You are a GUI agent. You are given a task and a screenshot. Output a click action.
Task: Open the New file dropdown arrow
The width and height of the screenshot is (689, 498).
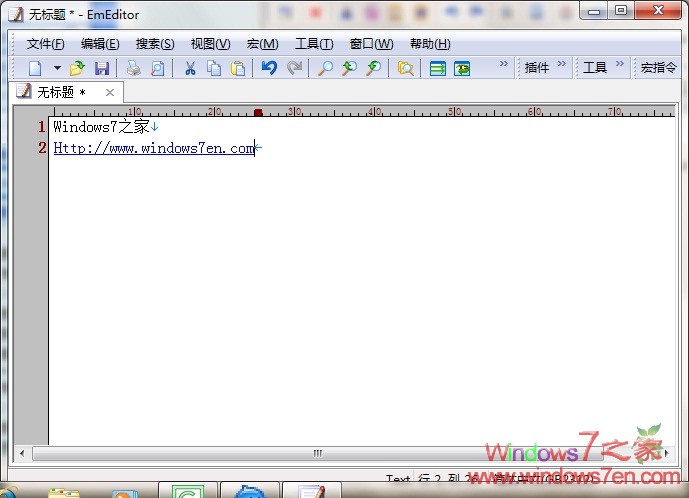[57, 68]
